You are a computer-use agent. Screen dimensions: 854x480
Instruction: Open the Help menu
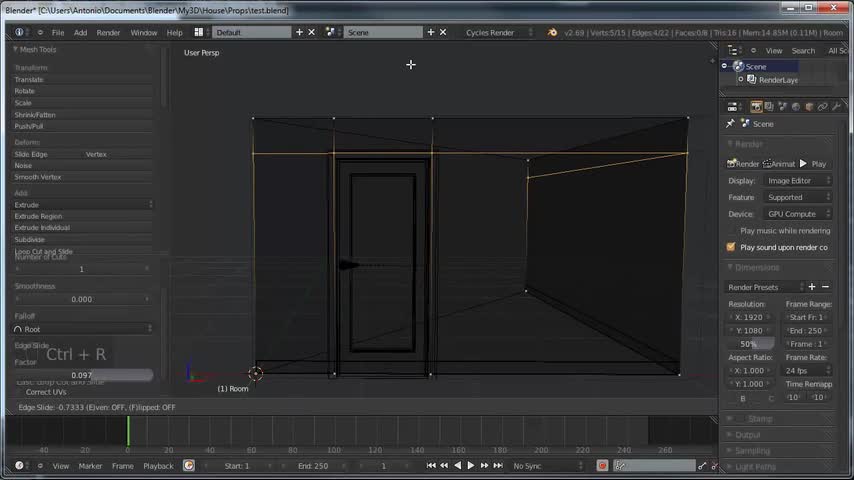(x=174, y=33)
